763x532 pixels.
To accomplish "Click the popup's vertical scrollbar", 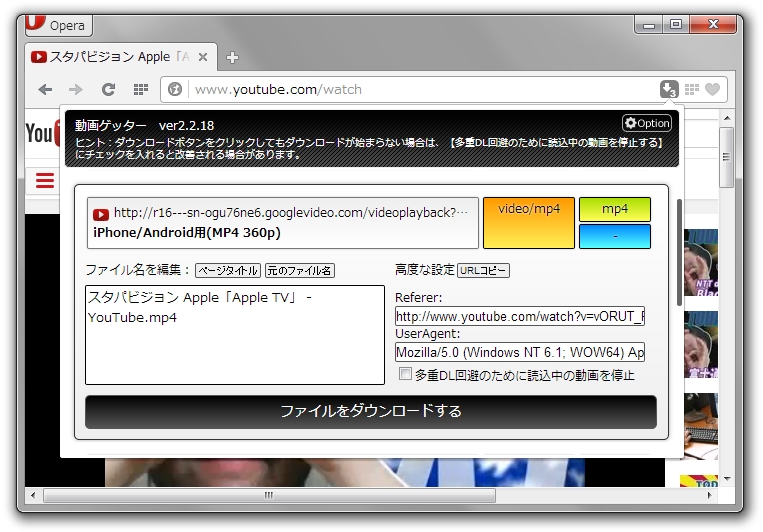I will [x=679, y=252].
